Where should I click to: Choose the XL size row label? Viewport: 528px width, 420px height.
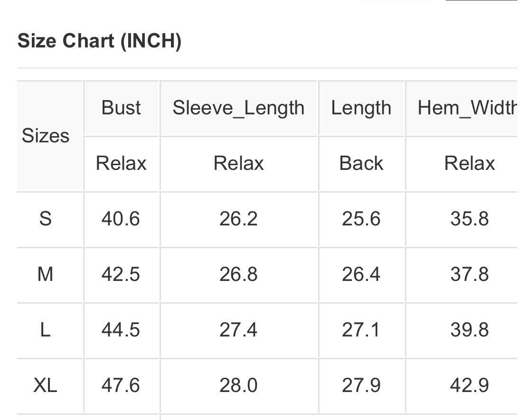[46, 385]
